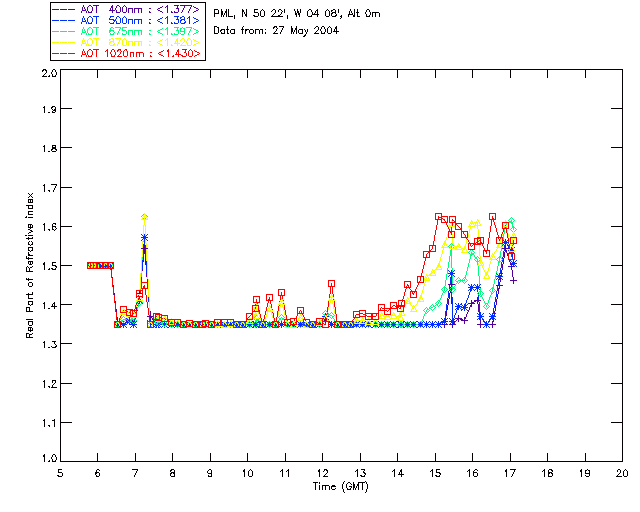
Task: Click the 'Time (GMT)' x-axis title
Action: 341,487
